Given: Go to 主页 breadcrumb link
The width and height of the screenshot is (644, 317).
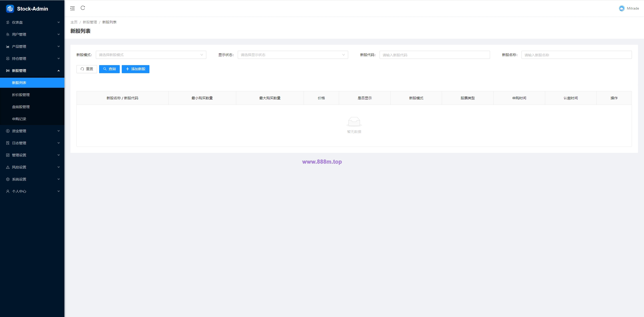Looking at the screenshot, I should 74,22.
